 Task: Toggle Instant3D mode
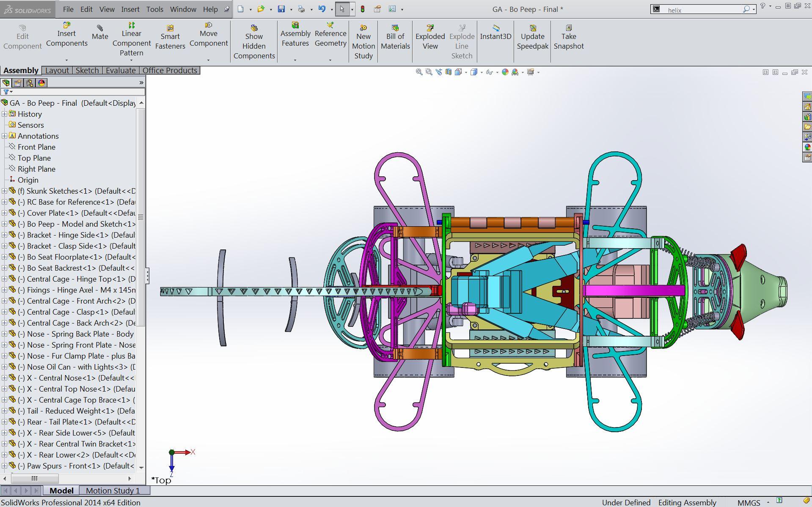coord(495,32)
